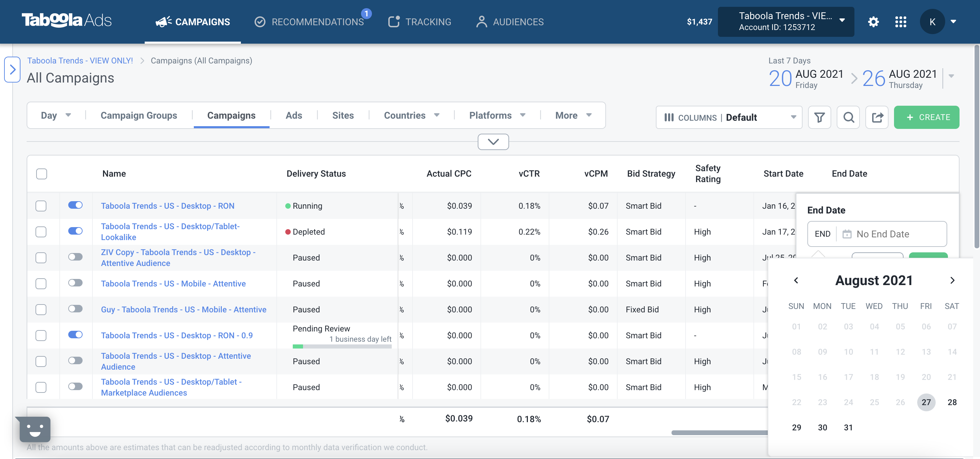980x459 pixels.
Task: Open the Platforms dropdown
Action: click(x=497, y=115)
